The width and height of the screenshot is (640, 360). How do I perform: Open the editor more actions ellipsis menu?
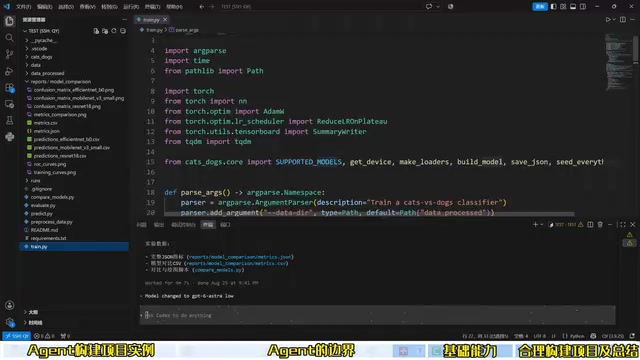pyautogui.click(x=633, y=20)
